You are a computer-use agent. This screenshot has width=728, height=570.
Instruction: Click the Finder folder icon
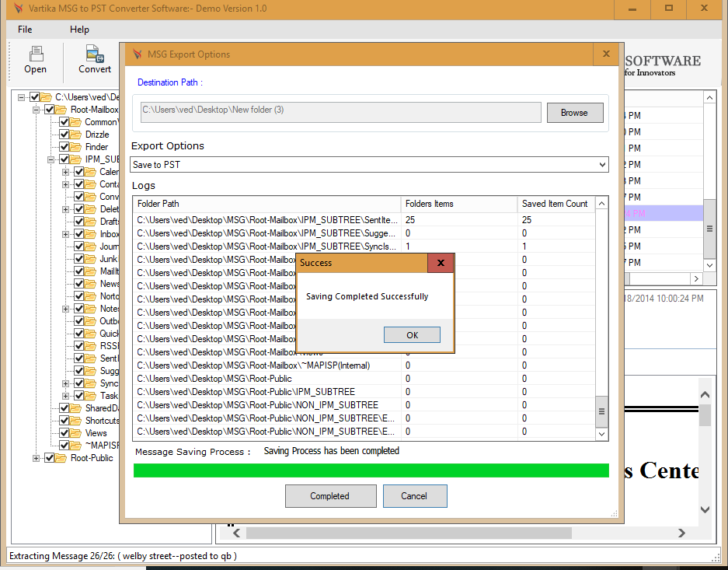76,147
